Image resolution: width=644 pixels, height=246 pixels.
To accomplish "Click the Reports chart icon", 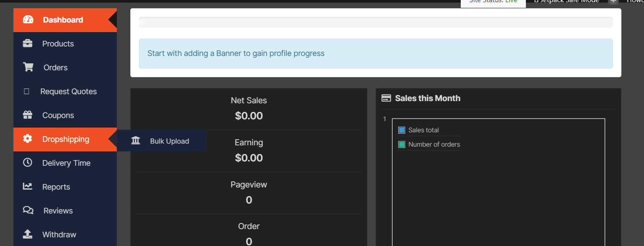I will tap(28, 187).
